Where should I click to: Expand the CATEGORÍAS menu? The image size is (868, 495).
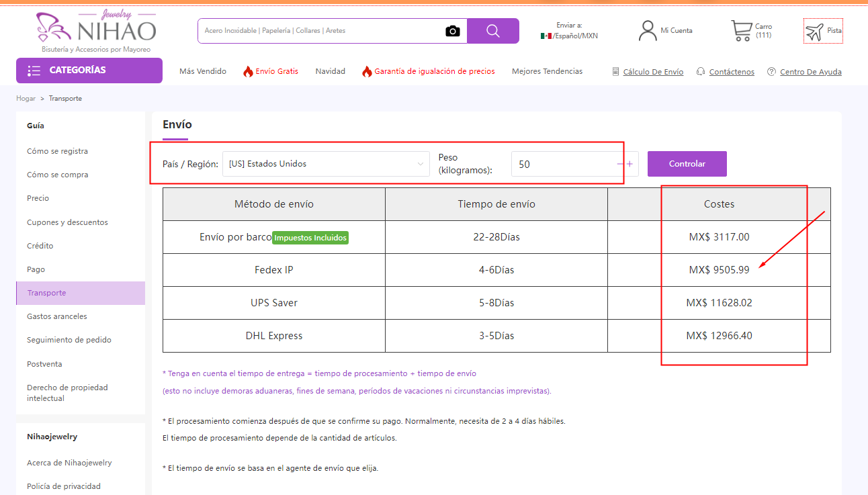pyautogui.click(x=89, y=71)
